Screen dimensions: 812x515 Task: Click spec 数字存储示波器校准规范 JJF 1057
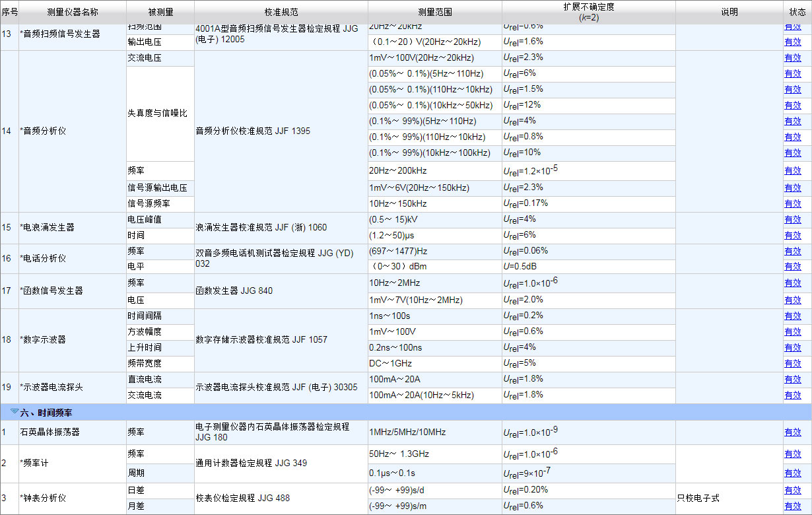(x=261, y=340)
